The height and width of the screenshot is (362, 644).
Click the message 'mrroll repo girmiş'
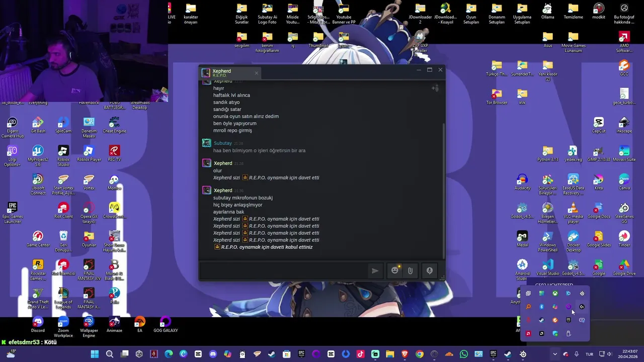pos(232,130)
